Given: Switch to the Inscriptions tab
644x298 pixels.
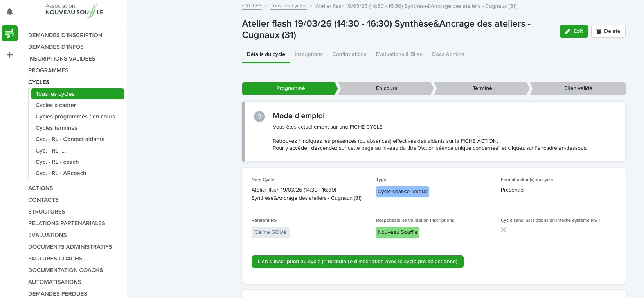Looking at the screenshot, I should pyautogui.click(x=309, y=54).
